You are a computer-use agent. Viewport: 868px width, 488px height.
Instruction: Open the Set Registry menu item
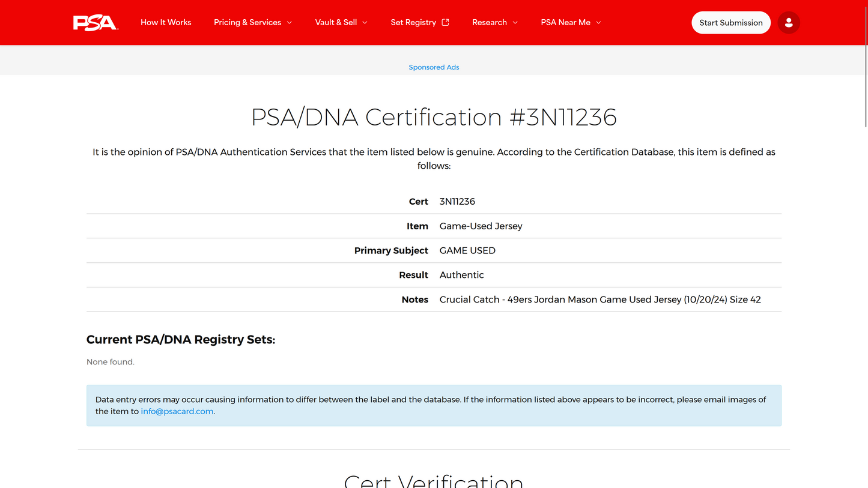(x=413, y=22)
